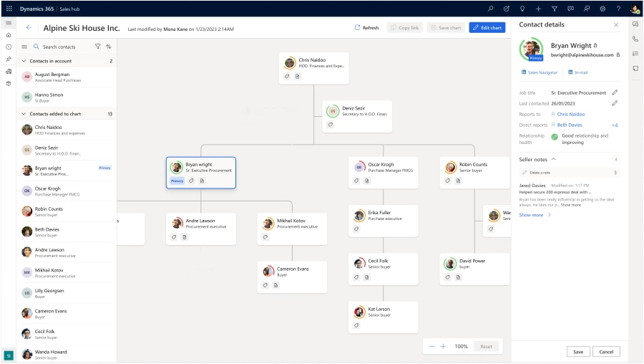644x364 pixels.
Task: Collapse the Seller notes section
Action: pos(553,158)
